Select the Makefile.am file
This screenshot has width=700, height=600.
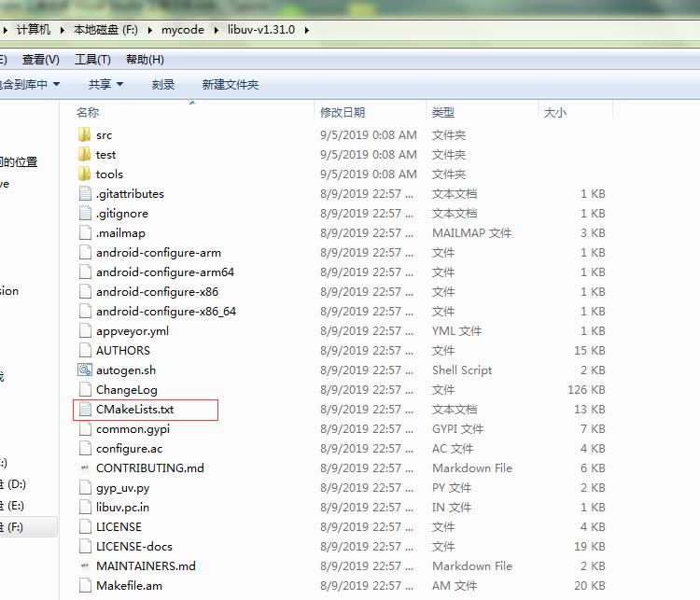click(x=129, y=586)
